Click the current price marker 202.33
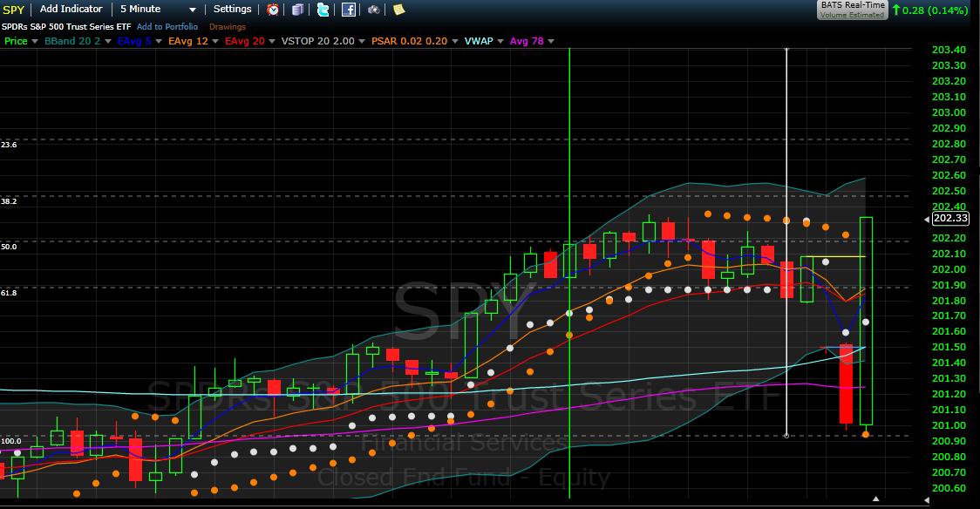 tap(950, 218)
